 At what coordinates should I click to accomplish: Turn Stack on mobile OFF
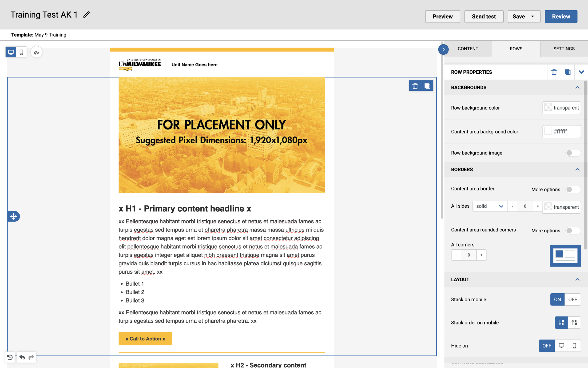coord(572,299)
